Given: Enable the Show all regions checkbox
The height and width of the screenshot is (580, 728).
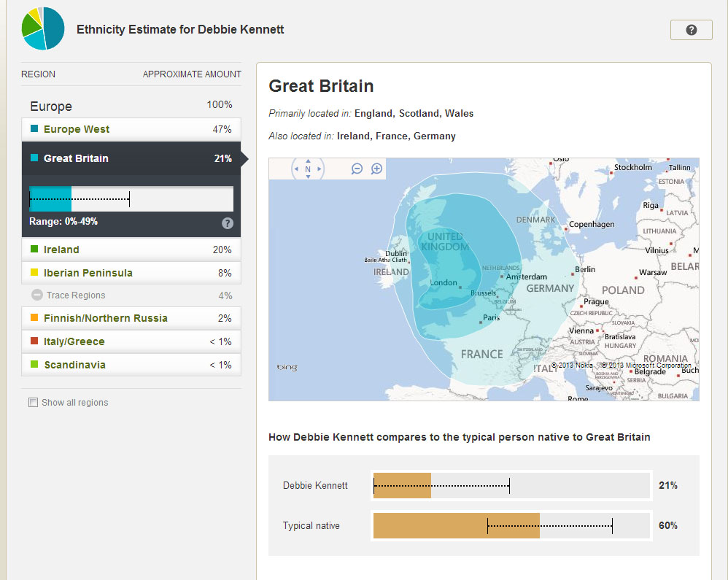Looking at the screenshot, I should point(33,402).
